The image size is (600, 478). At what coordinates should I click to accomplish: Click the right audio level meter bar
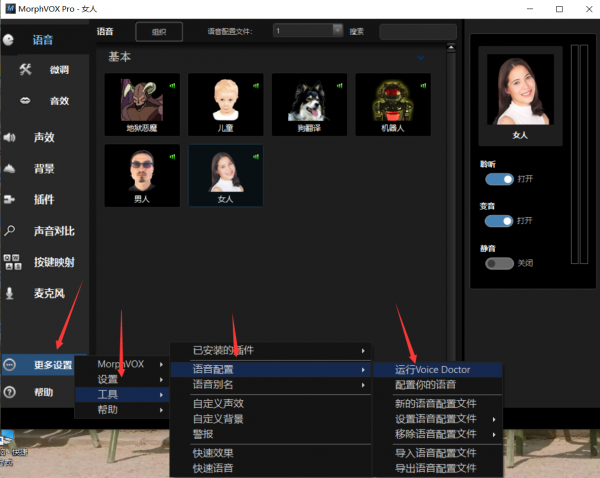(x=584, y=154)
